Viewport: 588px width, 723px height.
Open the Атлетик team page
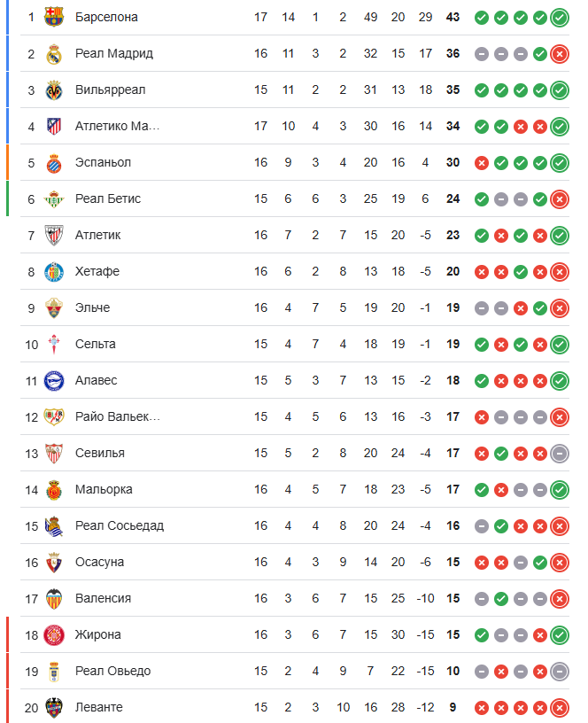(97, 235)
